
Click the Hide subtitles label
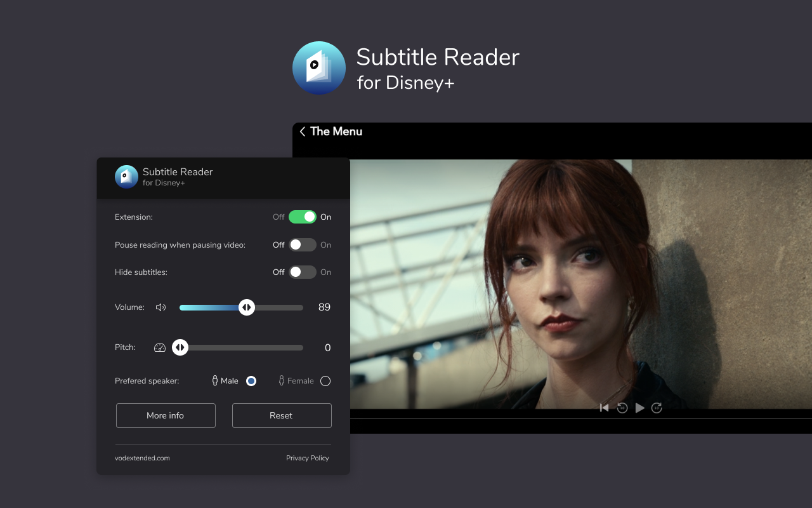[x=141, y=272]
